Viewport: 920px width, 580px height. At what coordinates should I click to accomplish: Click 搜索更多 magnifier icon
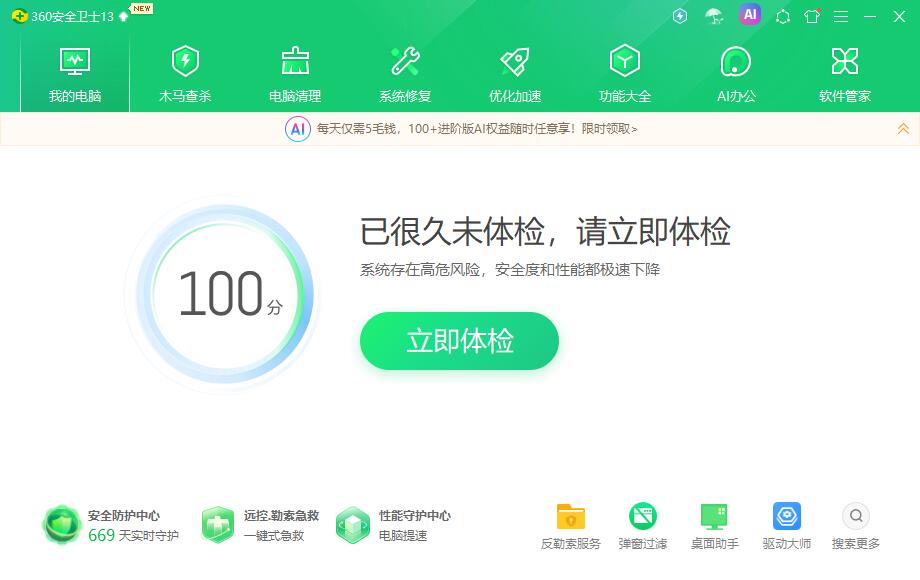(x=856, y=516)
